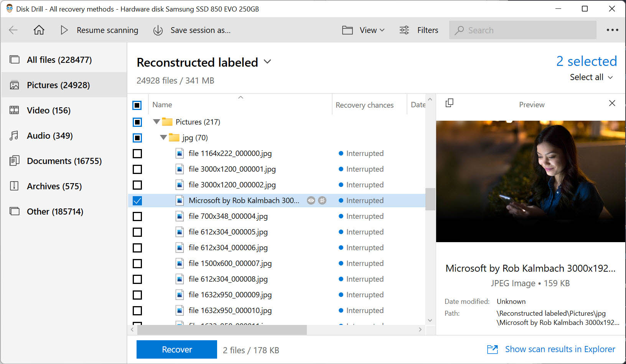Collapse the Pictures (217) tree node
The image size is (626, 364).
click(156, 122)
